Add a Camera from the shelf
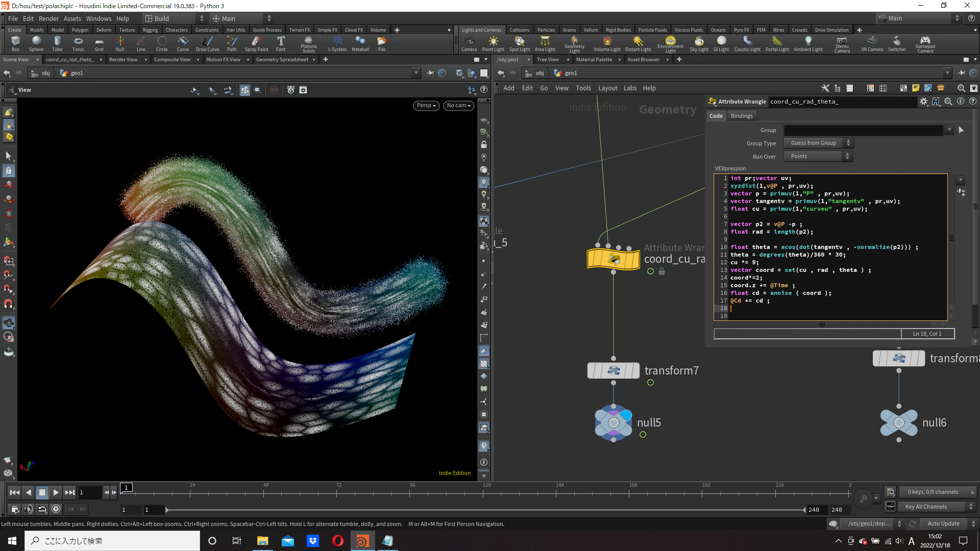Viewport: 980px width, 551px height. click(x=469, y=44)
